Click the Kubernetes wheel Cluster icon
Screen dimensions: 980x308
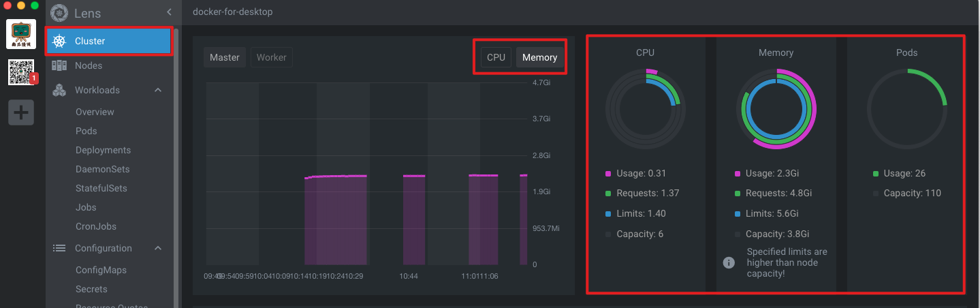pyautogui.click(x=60, y=42)
